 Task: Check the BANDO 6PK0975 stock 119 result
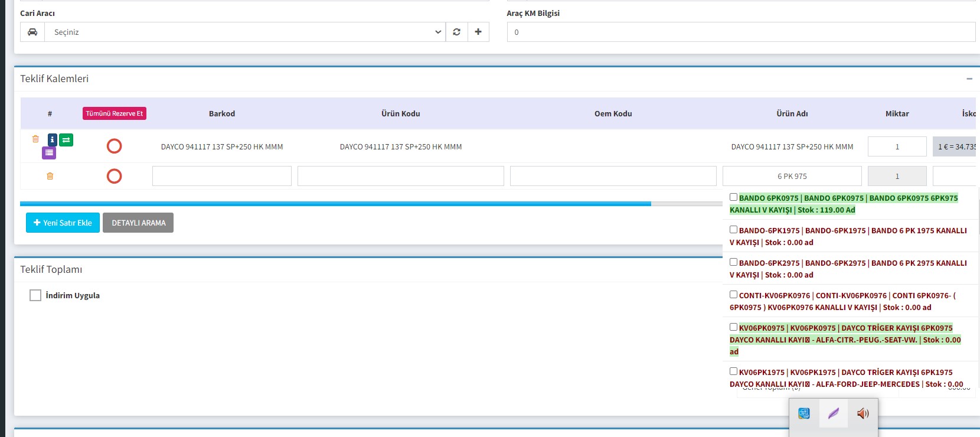733,197
